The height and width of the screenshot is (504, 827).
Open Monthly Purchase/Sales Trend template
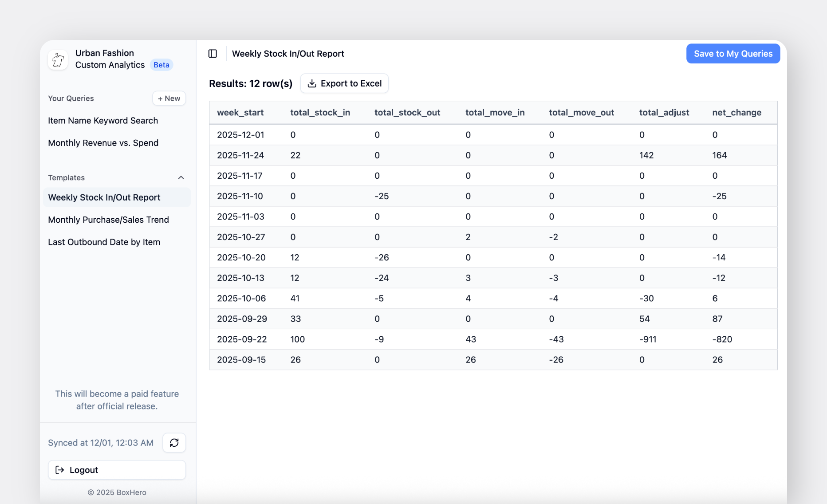(x=108, y=220)
